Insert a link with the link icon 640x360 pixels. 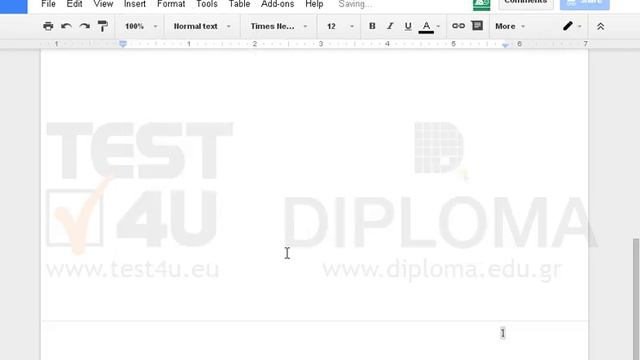point(458,26)
